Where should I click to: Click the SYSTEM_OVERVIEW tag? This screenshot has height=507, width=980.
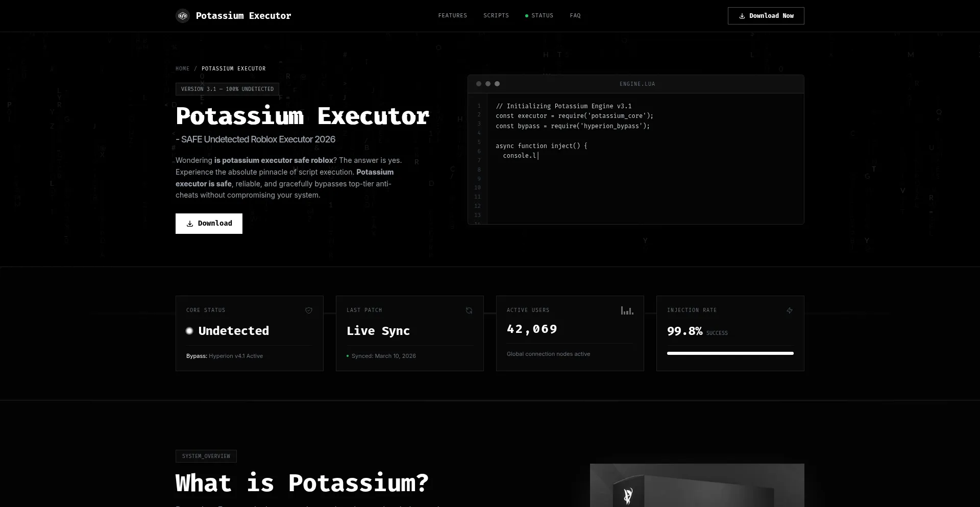click(x=206, y=456)
